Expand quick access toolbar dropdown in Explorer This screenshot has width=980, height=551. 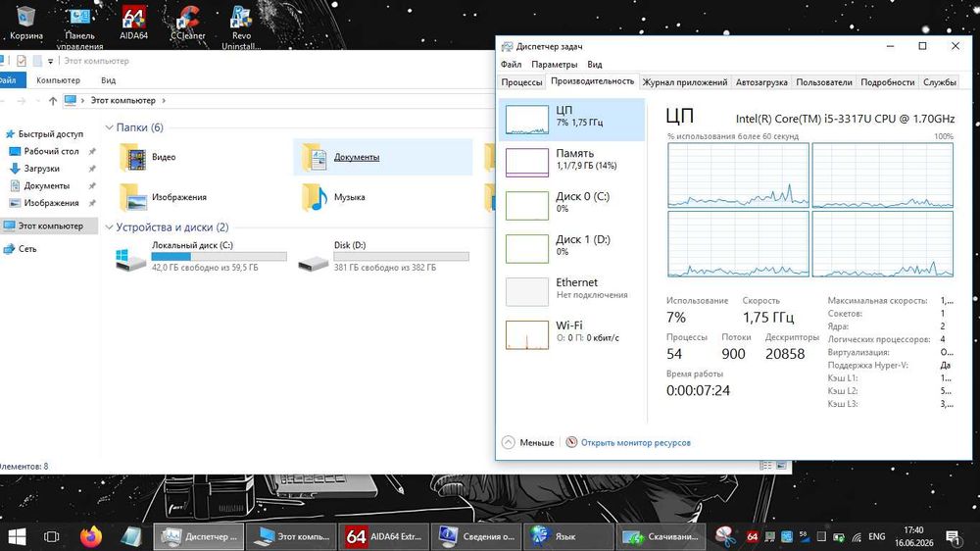[x=51, y=62]
